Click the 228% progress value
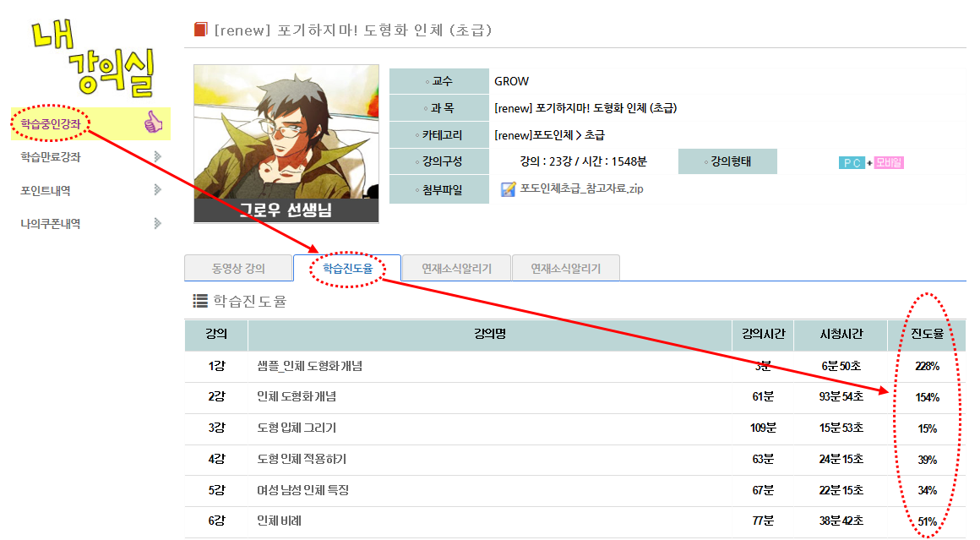The image size is (980, 540). click(927, 366)
